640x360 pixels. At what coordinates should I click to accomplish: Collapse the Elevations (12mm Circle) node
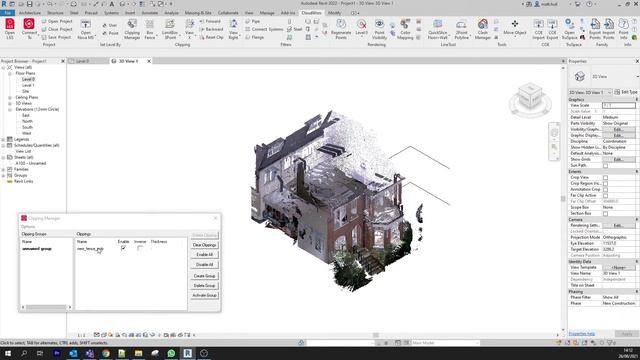(x=10, y=109)
